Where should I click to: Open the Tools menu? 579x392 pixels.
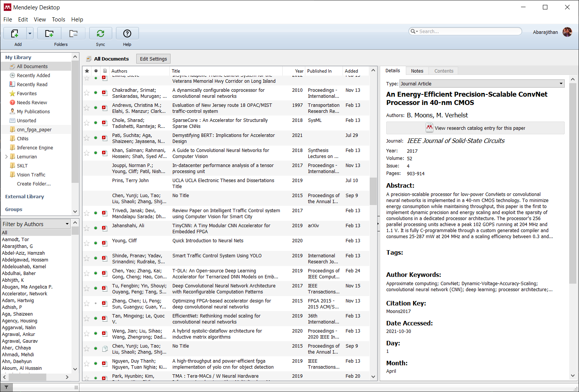(x=58, y=20)
